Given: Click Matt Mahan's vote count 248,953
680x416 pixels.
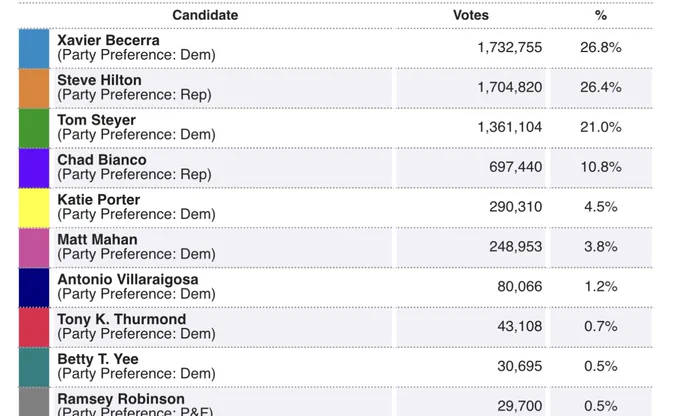Looking at the screenshot, I should tap(516, 247).
